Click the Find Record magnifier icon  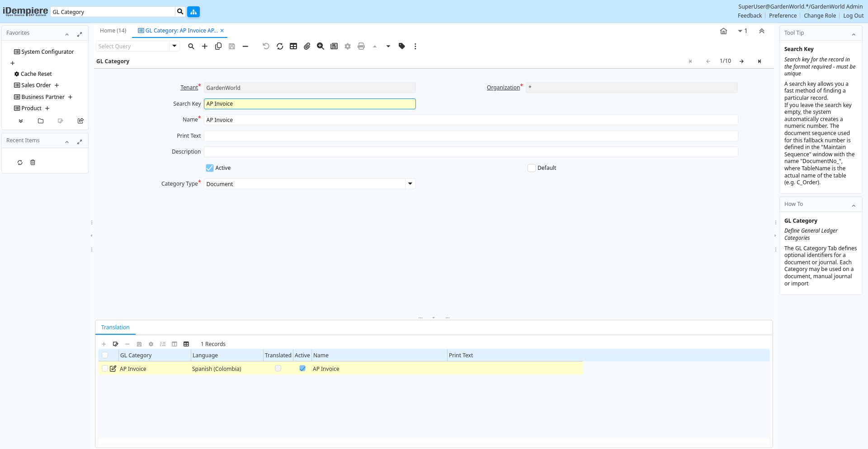[x=191, y=47]
